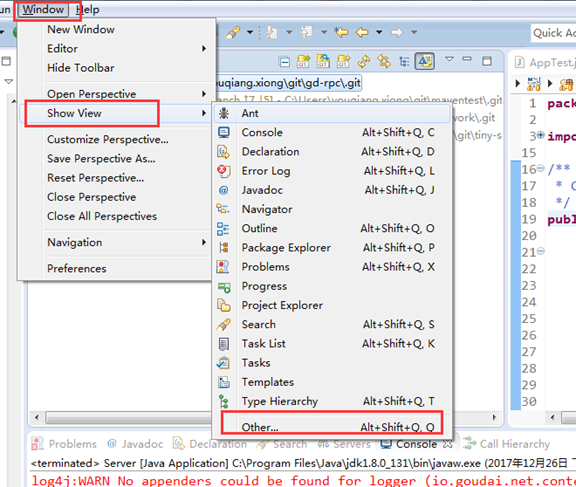This screenshot has height=487, width=576.
Task: Open the view menu dropdown triangle in Git view
Action: click(x=449, y=59)
